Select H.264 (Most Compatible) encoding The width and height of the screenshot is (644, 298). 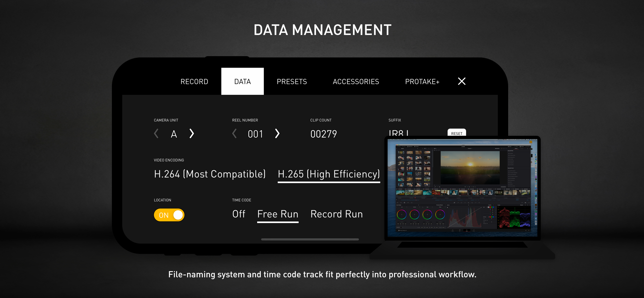[x=210, y=174]
